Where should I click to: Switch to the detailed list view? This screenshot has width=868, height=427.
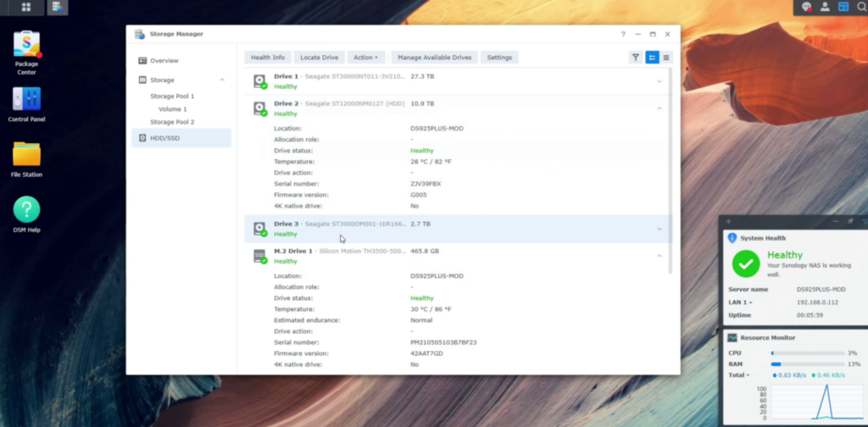(x=652, y=58)
